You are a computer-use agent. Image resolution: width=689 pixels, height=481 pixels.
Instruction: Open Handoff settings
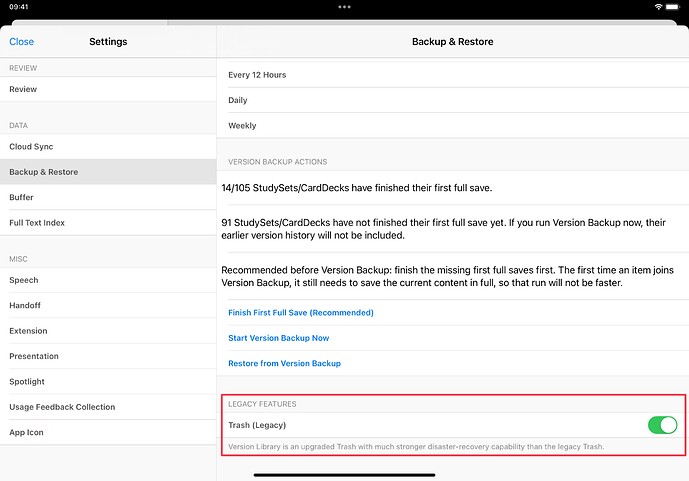click(108, 305)
